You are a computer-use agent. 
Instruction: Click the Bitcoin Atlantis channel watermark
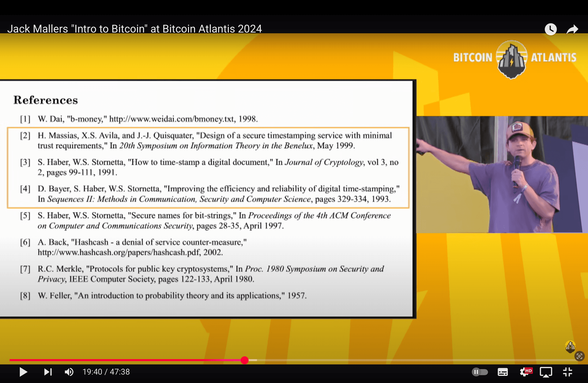(x=570, y=347)
